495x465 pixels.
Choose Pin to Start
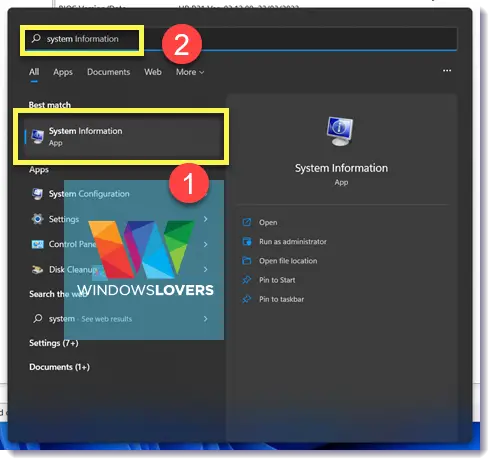pyautogui.click(x=277, y=280)
